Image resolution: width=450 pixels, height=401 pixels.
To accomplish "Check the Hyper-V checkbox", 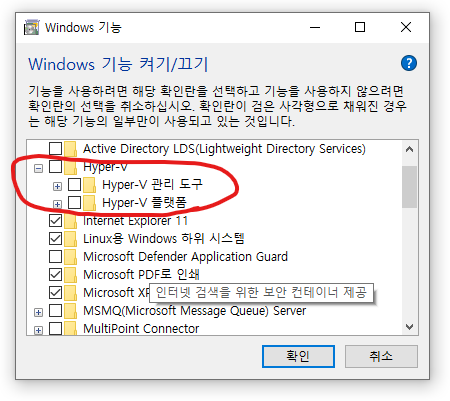I will (x=55, y=166).
